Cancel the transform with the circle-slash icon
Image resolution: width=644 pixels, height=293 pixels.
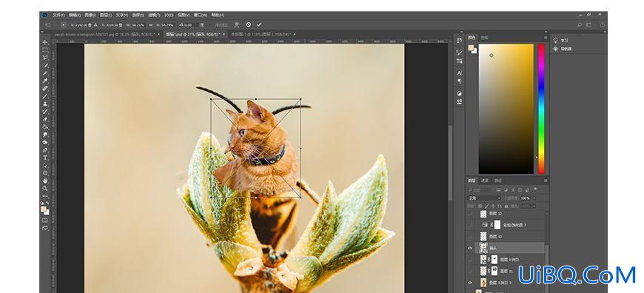(x=249, y=24)
